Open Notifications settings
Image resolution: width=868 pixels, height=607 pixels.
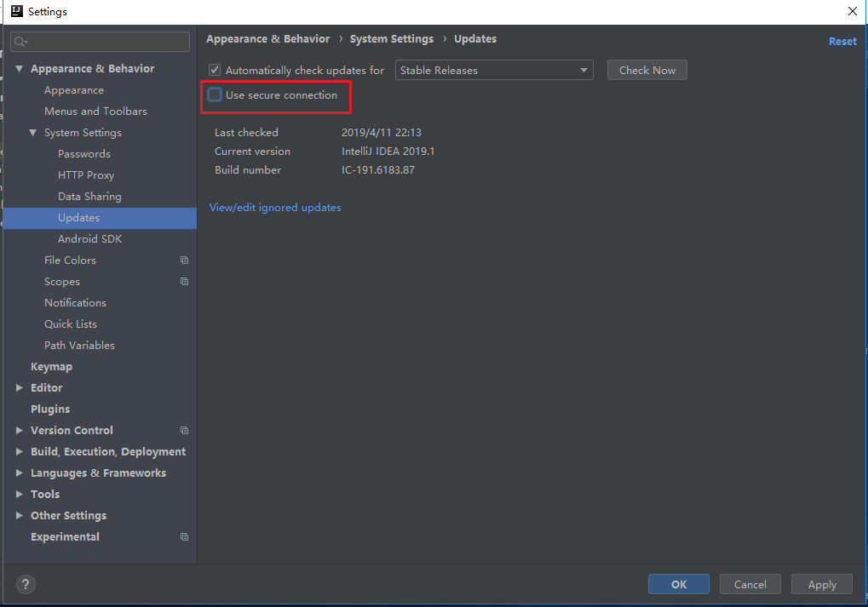click(75, 303)
